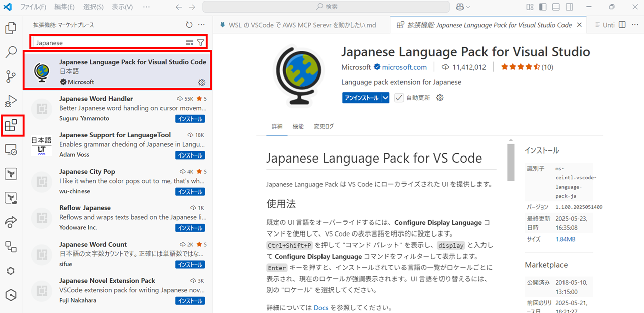Install the Japanese Word Count extension

point(190,265)
